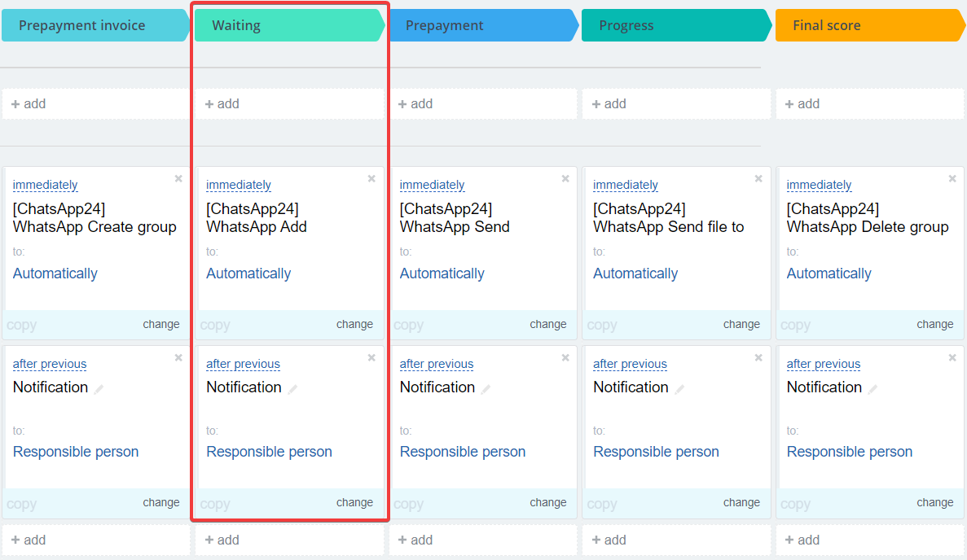The width and height of the screenshot is (967, 560).
Task: Open 'immediately' delay setting in Final score column
Action: click(819, 186)
